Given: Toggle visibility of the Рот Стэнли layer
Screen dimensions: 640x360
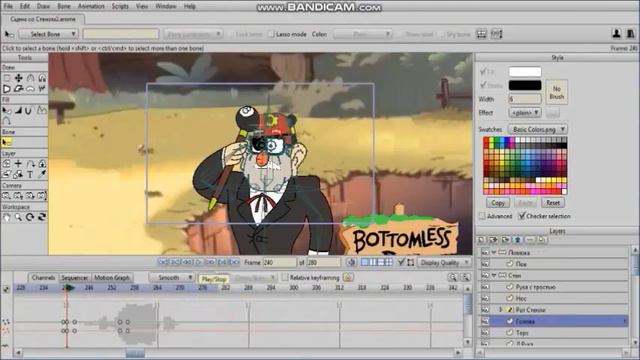Looking at the screenshot, I should pos(485,310).
